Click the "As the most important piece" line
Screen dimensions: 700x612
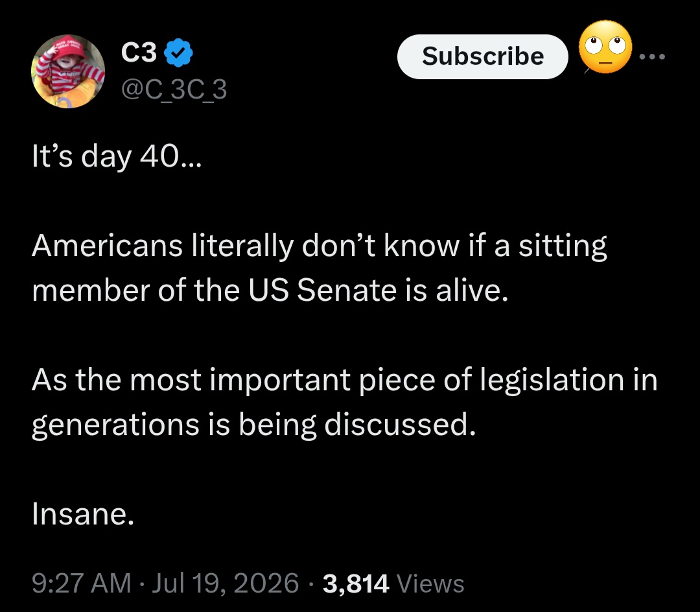click(345, 381)
